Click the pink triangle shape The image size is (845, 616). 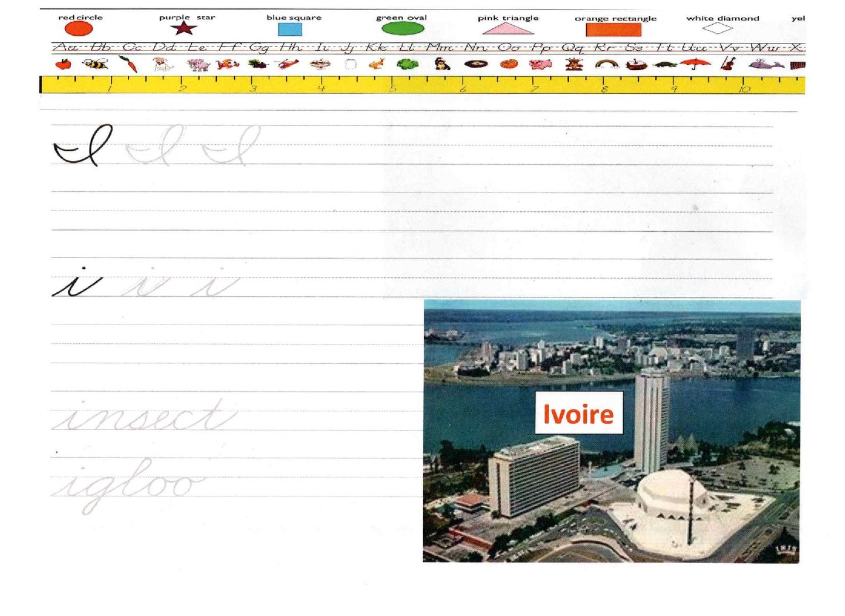point(508,29)
